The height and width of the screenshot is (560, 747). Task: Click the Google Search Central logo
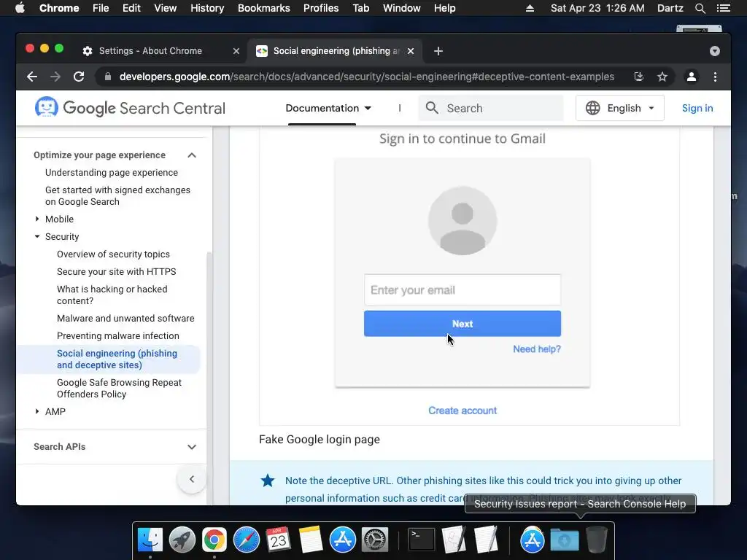tap(130, 108)
